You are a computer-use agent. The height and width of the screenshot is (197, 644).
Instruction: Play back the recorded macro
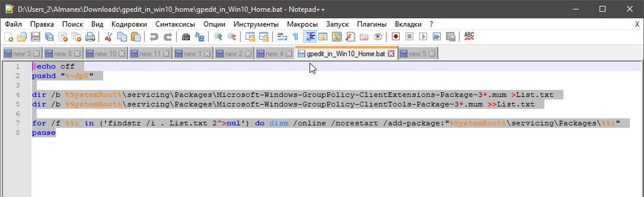coord(423,37)
